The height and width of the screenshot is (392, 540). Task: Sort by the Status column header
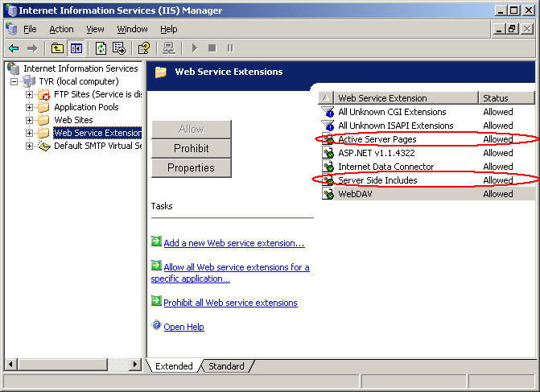(505, 97)
